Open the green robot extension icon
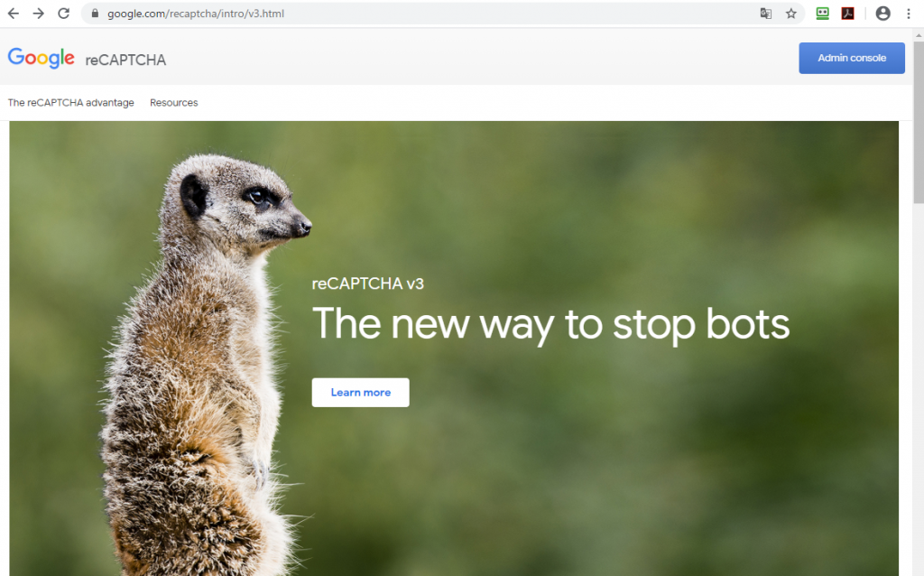The height and width of the screenshot is (576, 924). tap(822, 13)
